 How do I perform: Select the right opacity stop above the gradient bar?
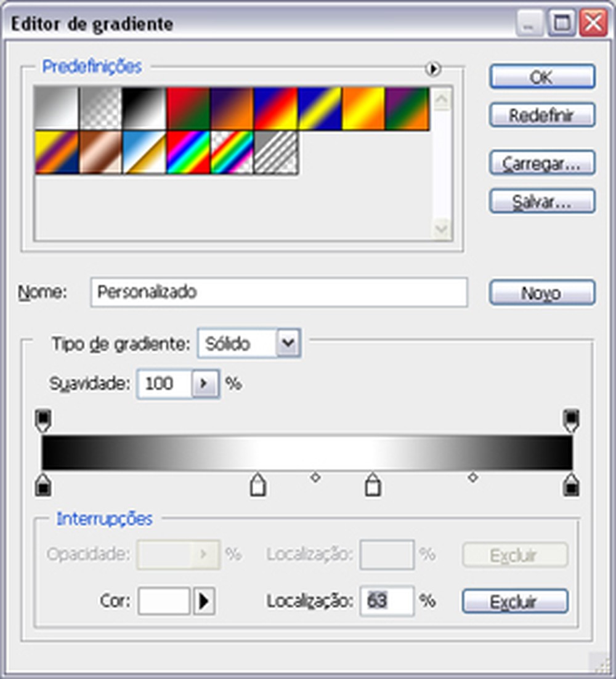[572, 417]
